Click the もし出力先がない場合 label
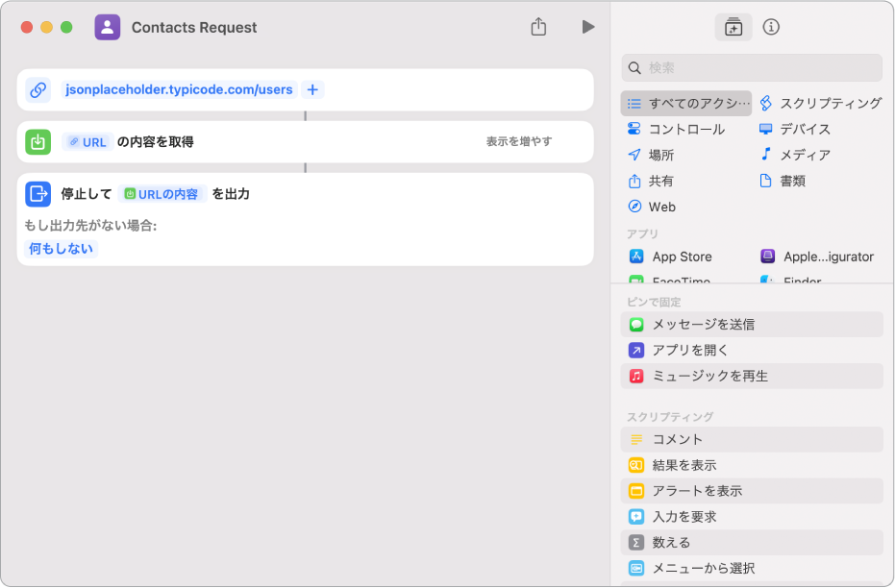 coord(90,226)
